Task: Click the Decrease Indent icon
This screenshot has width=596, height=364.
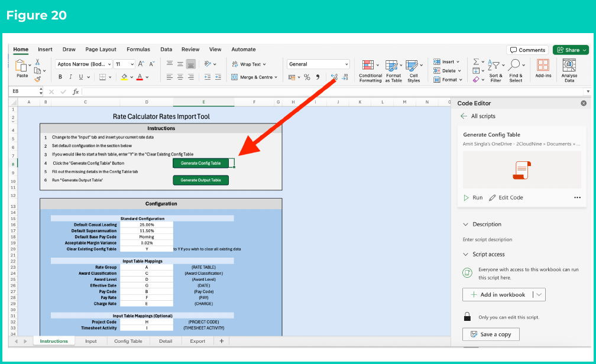Action: (207, 77)
